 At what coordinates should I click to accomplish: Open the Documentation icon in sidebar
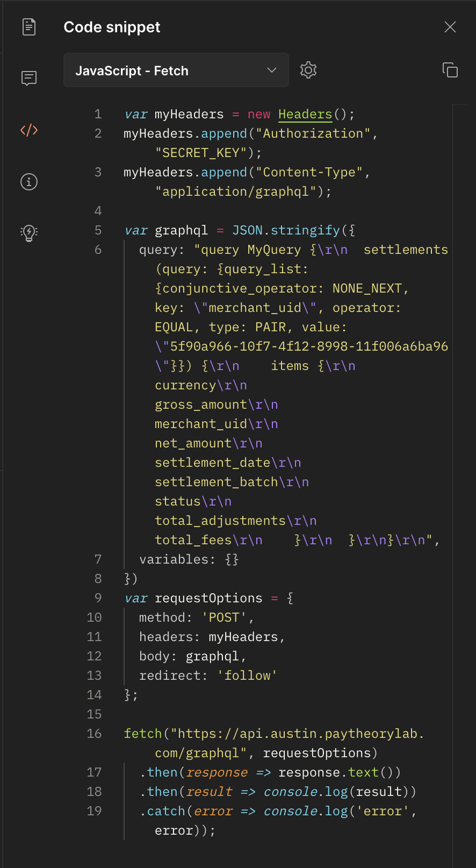(x=29, y=27)
